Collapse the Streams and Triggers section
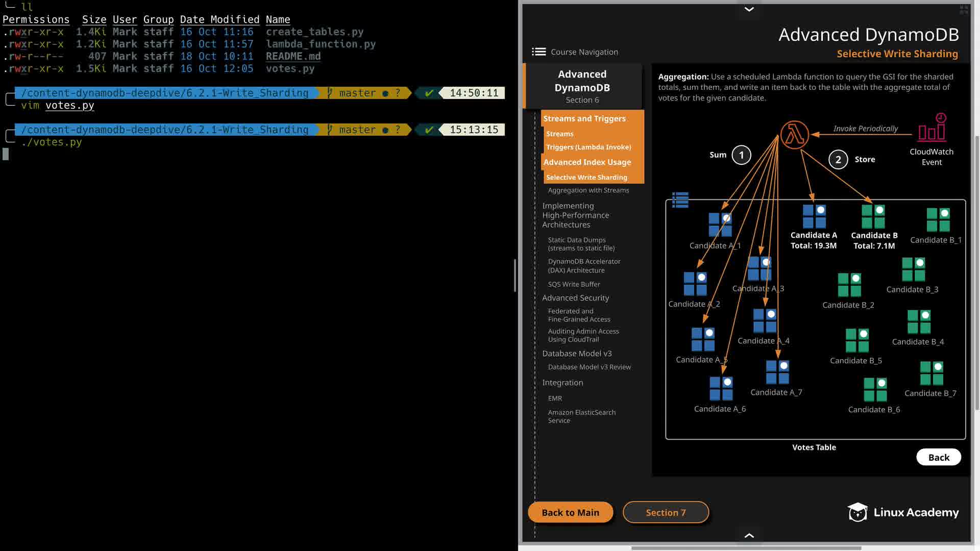Image resolution: width=980 pixels, height=551 pixels. pos(584,118)
